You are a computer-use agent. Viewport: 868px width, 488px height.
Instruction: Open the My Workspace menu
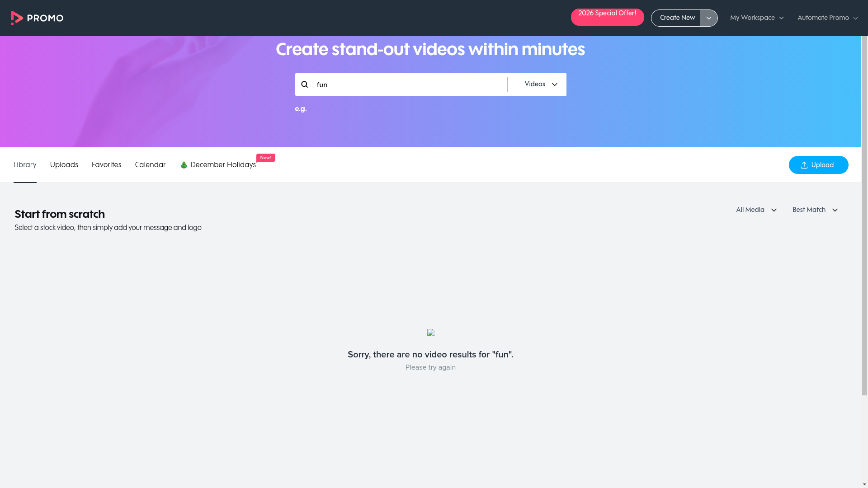(757, 18)
